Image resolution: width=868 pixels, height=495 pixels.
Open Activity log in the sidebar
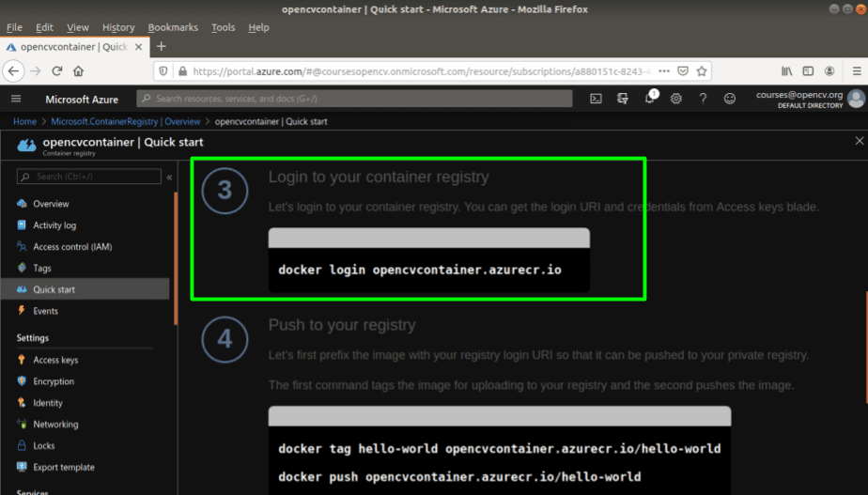pos(54,225)
